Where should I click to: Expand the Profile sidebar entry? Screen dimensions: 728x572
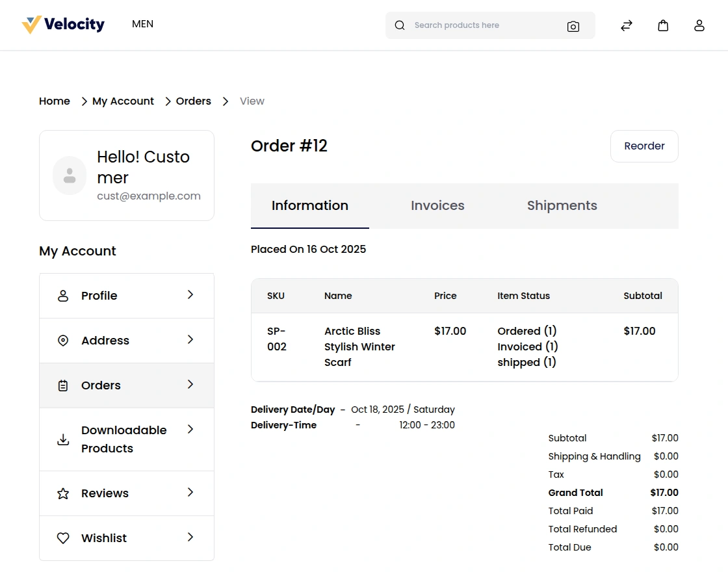(190, 295)
